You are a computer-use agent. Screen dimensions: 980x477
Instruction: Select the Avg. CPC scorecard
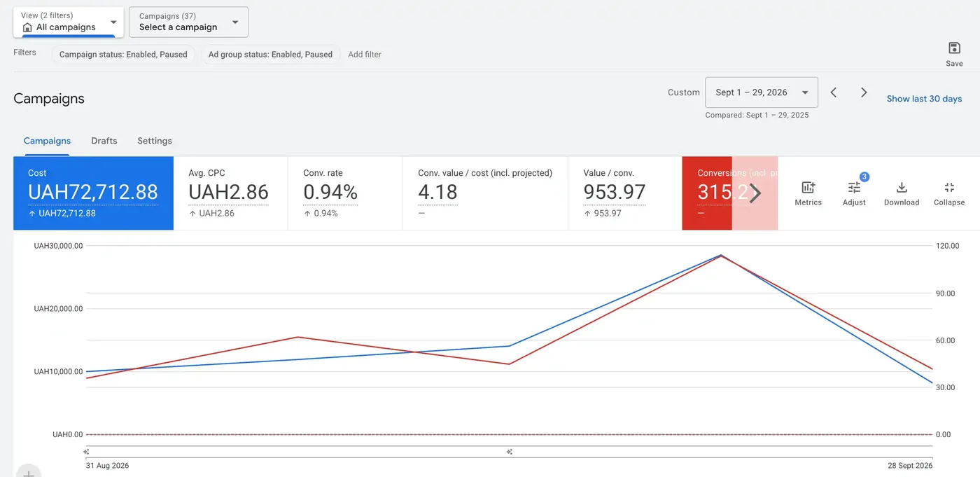click(230, 193)
